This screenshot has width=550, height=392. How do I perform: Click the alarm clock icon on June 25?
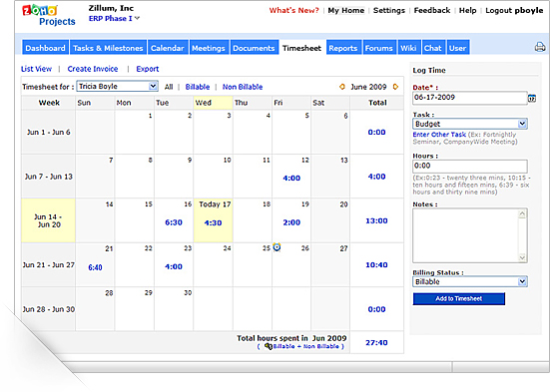[x=276, y=247]
